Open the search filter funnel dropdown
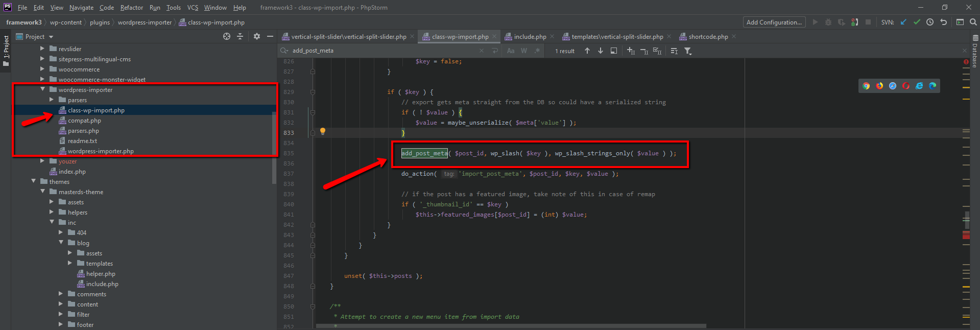 688,51
